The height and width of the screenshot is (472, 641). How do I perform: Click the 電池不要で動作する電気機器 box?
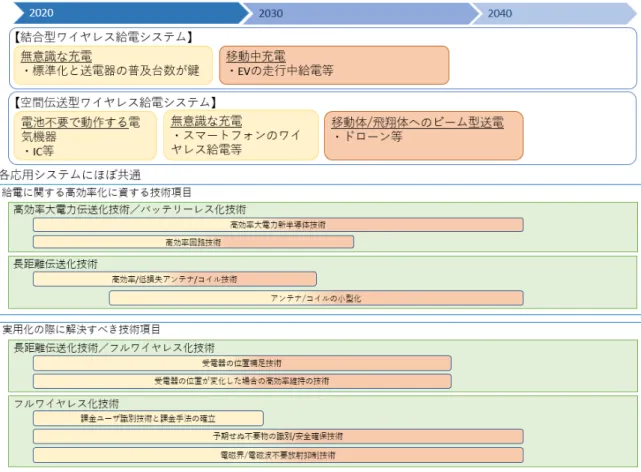(x=85, y=136)
